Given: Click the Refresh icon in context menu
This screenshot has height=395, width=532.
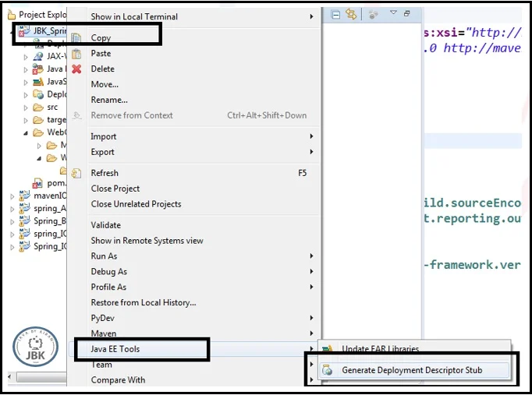Looking at the screenshot, I should point(76,173).
